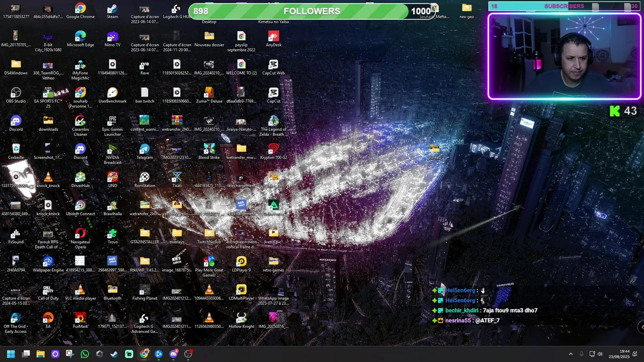Open the Windows Start menu
Screen dimensions: 644x362
coord(11,354)
